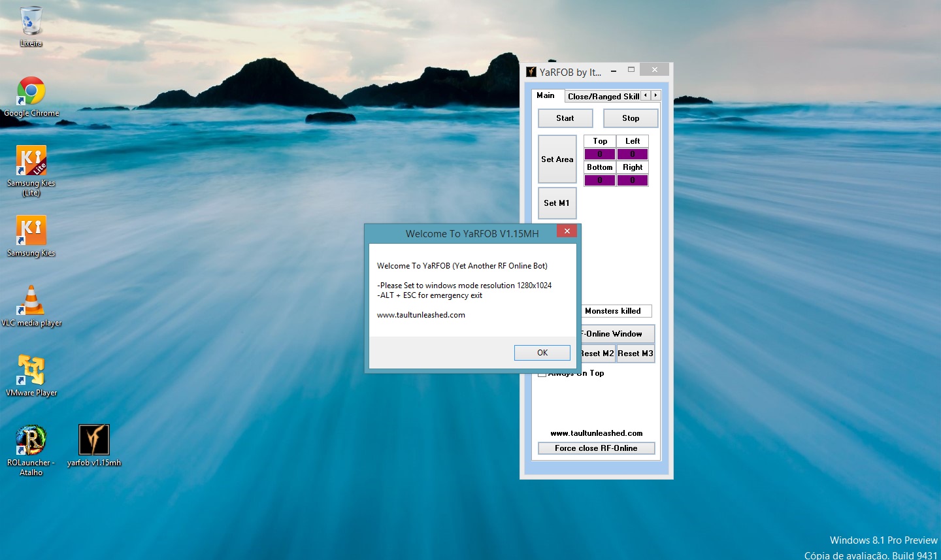Click the Top label in area grid
Viewport: 941px width, 560px height.
point(600,141)
